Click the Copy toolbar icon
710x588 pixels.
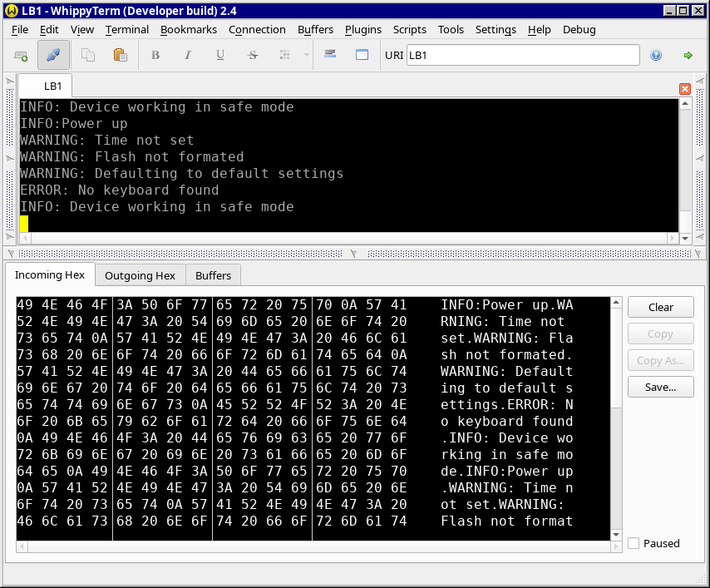click(88, 55)
